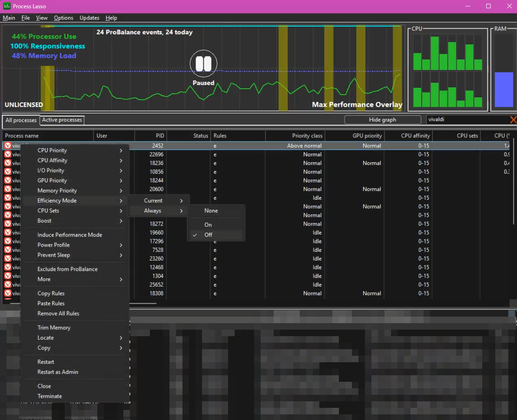Switch to the Active processes tab
Viewport: 517px width, 420px height.
coord(62,120)
